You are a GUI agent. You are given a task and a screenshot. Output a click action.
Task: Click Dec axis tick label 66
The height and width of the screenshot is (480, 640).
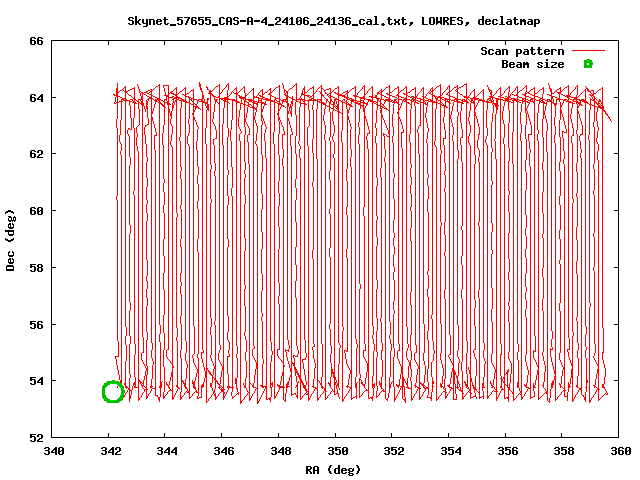36,41
